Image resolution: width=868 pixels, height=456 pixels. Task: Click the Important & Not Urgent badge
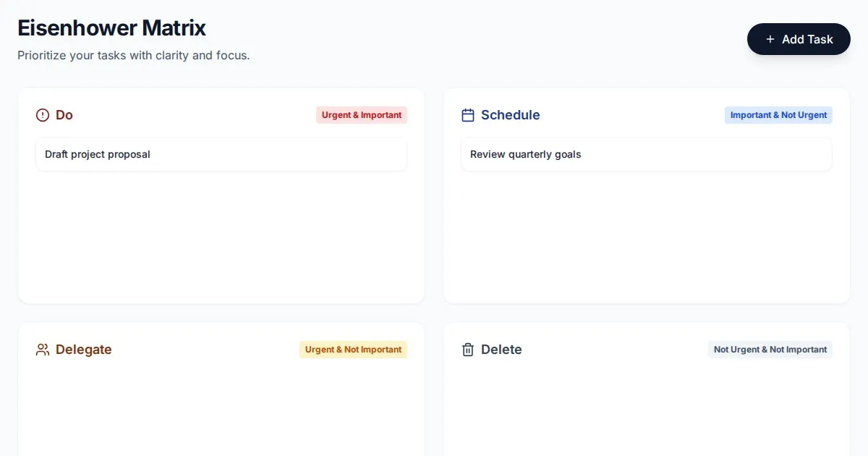778,115
